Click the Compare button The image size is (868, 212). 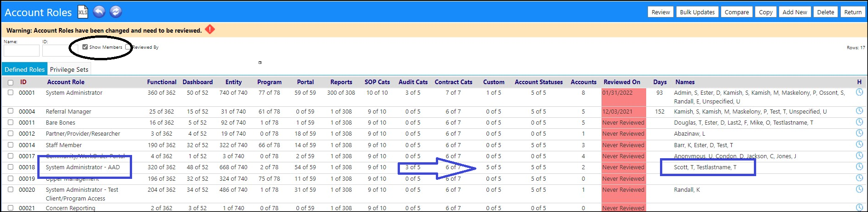pyautogui.click(x=736, y=12)
